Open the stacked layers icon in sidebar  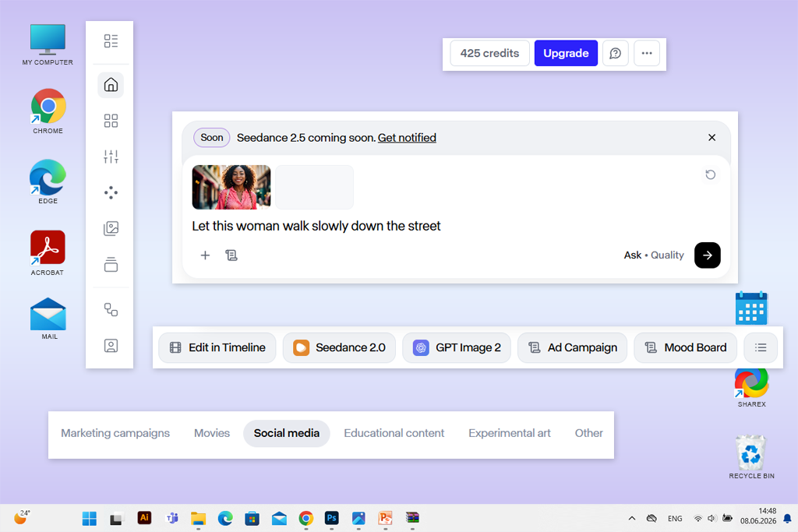[111, 265]
